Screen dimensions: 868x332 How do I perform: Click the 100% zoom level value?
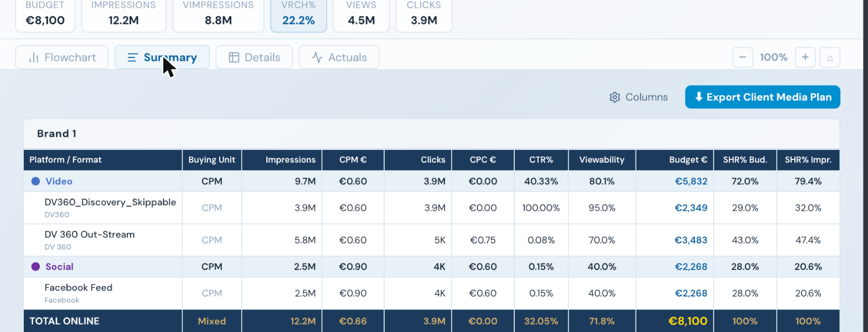point(773,58)
